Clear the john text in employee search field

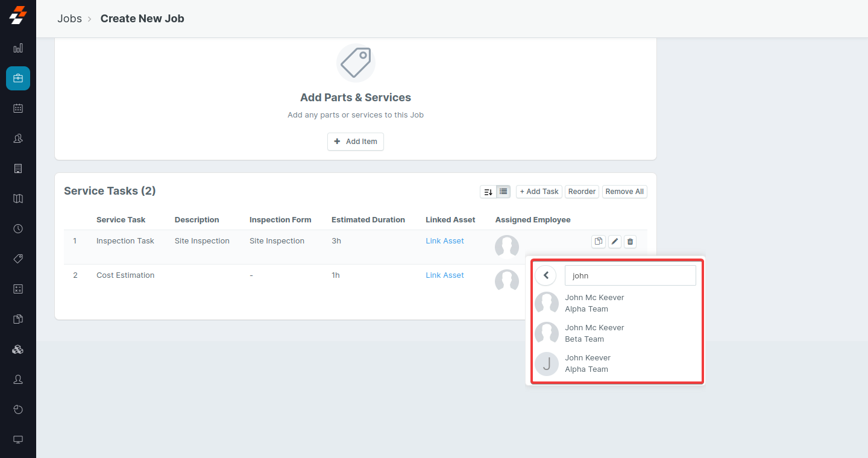(x=630, y=275)
